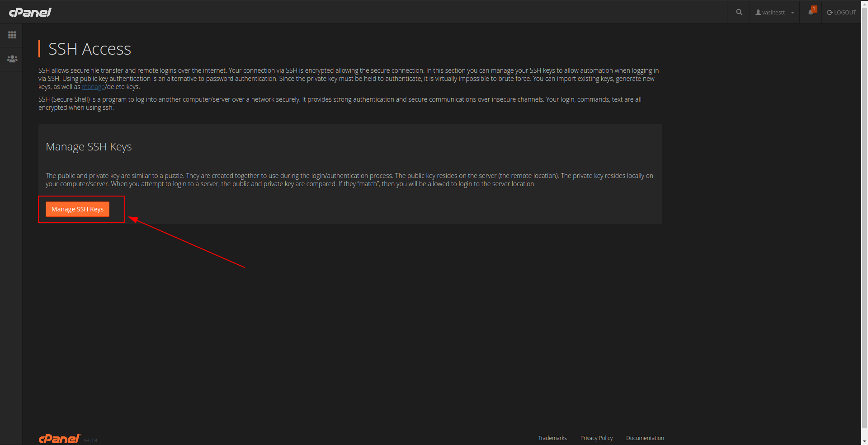
Task: Click the search magnifier icon
Action: coord(739,12)
